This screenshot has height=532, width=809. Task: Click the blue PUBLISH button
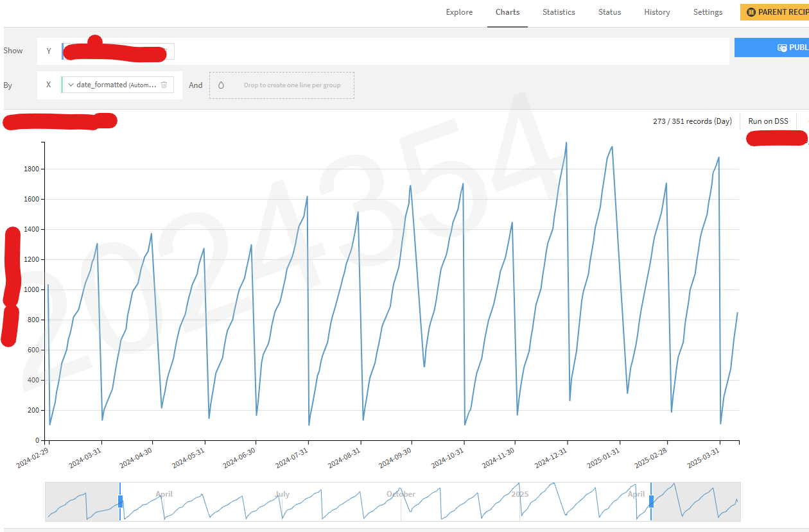[x=772, y=47]
